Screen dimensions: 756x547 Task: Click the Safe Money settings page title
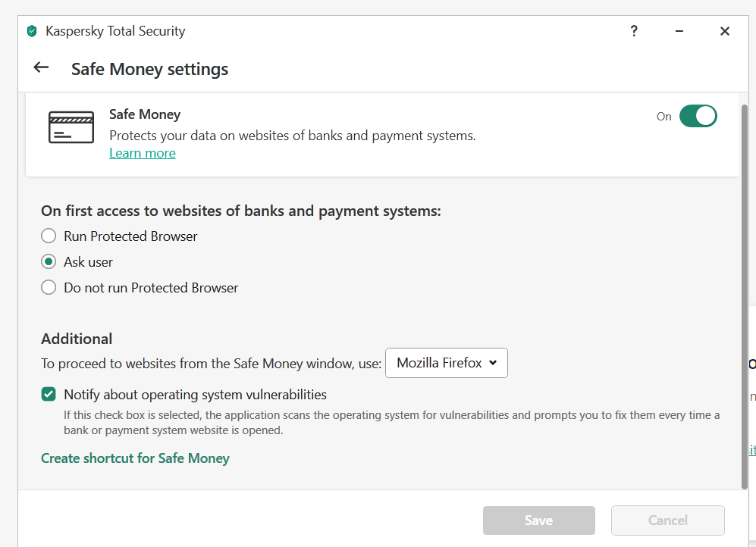[149, 69]
